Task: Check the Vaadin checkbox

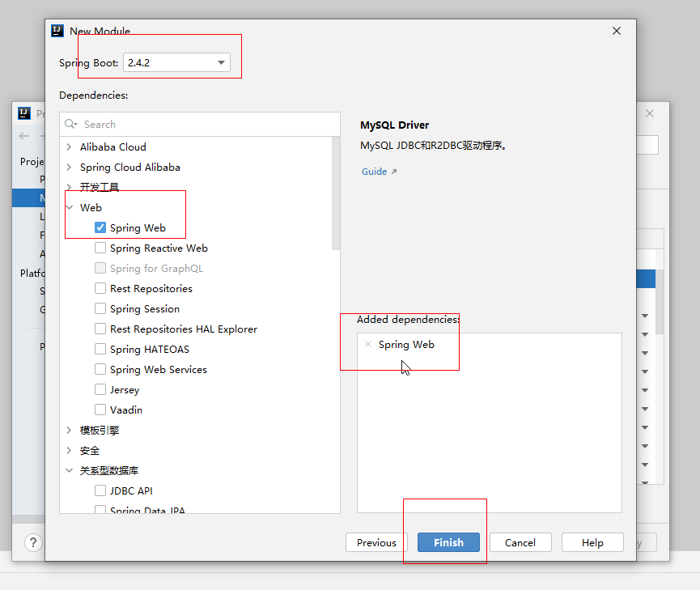Action: coord(100,410)
